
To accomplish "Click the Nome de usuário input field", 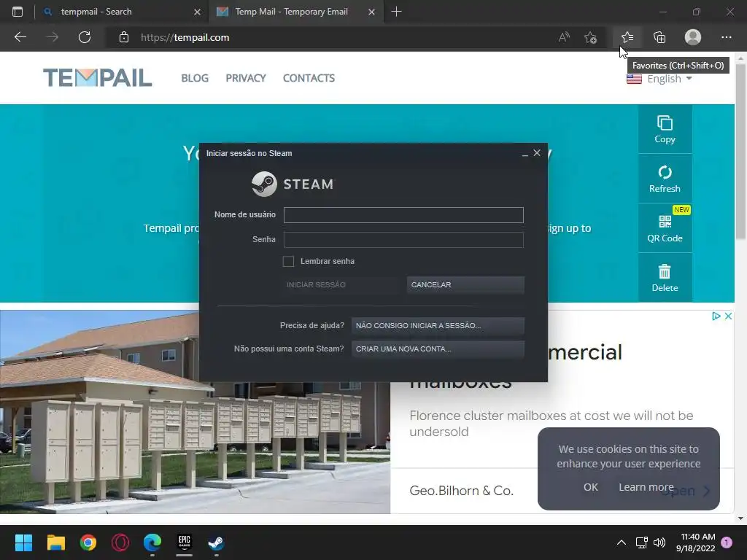I will click(403, 215).
